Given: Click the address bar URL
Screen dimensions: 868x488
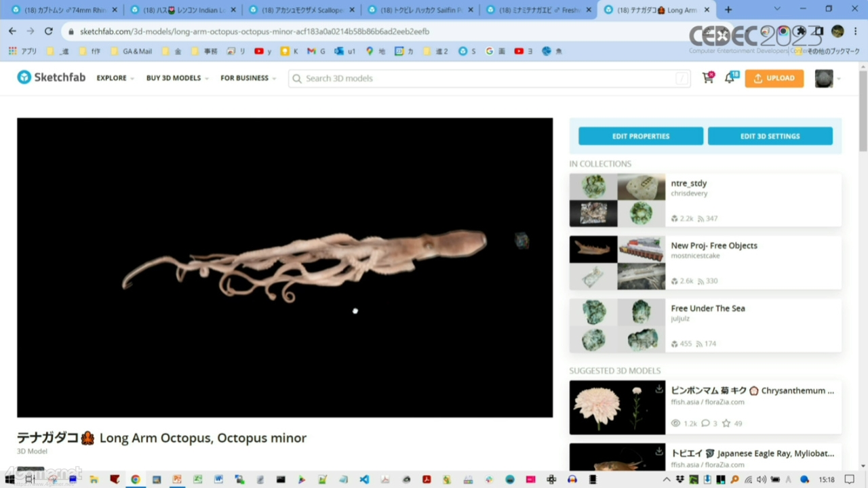Looking at the screenshot, I should coord(254,32).
